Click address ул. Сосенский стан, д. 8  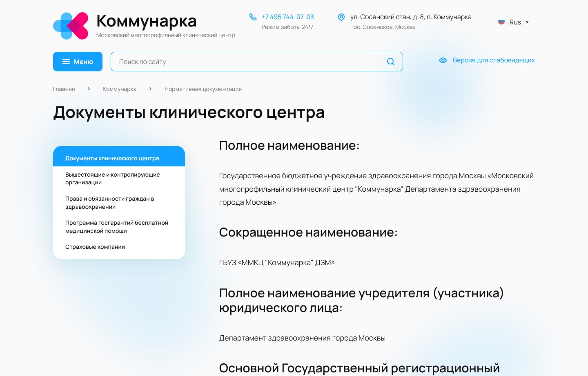pos(411,17)
